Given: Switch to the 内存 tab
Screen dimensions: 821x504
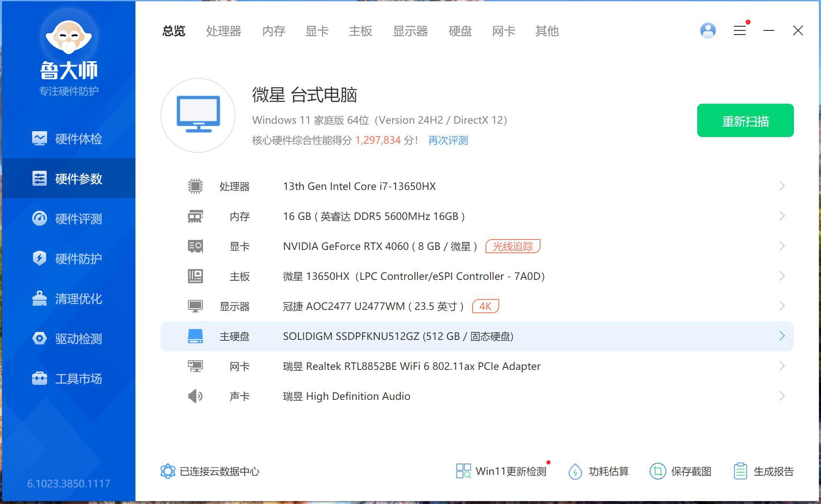Looking at the screenshot, I should (274, 31).
